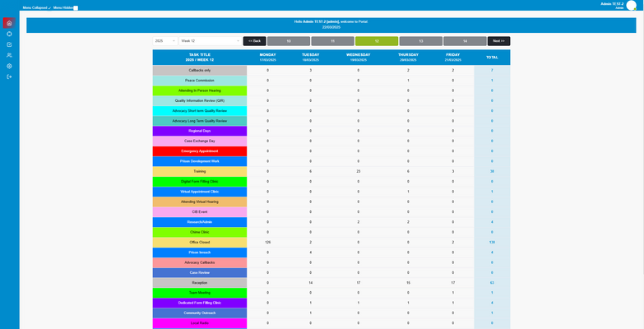Select the Prison Inreach task label

tap(200, 253)
